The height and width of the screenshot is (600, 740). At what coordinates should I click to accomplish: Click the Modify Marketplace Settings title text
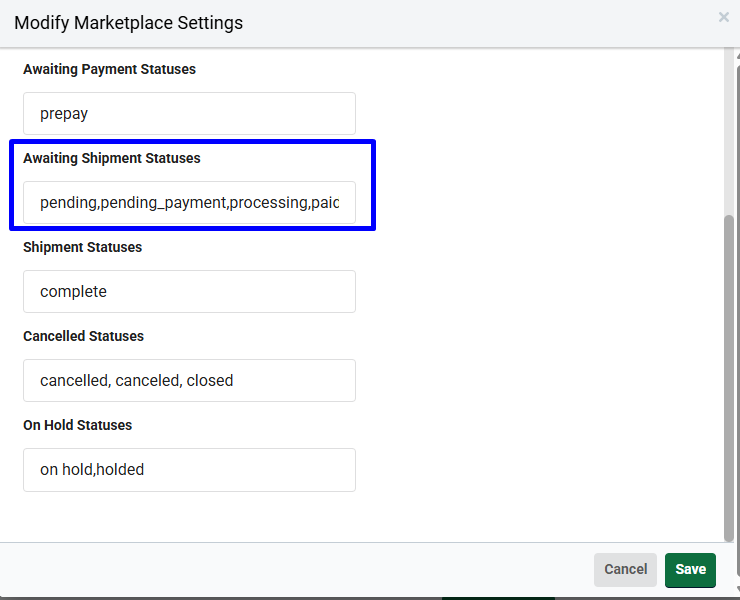coord(128,23)
